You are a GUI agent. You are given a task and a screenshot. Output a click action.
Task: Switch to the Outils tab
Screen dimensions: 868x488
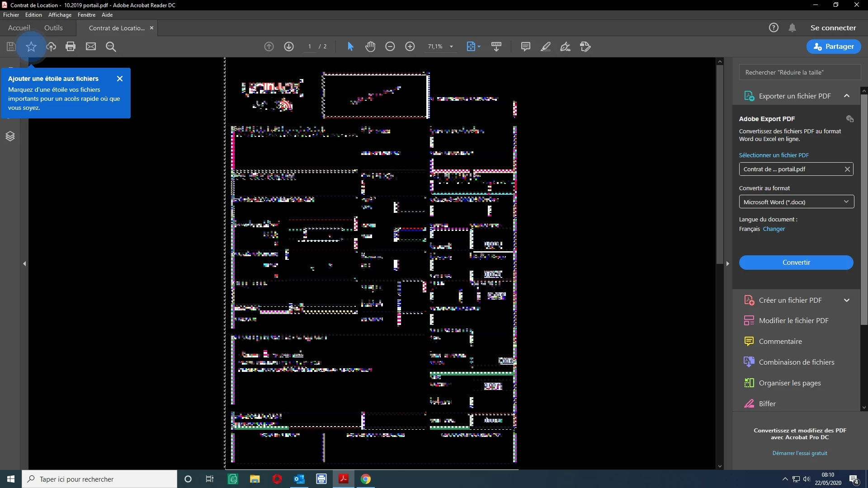[x=53, y=28]
